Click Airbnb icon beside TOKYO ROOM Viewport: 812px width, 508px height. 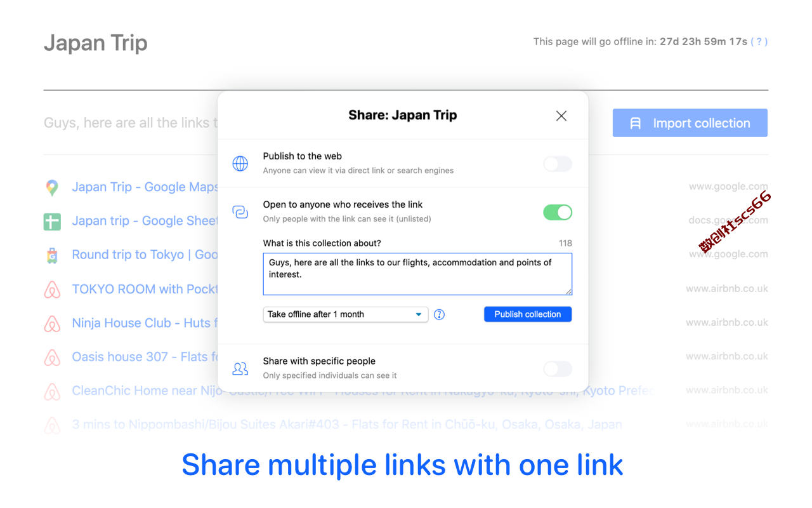pos(52,290)
